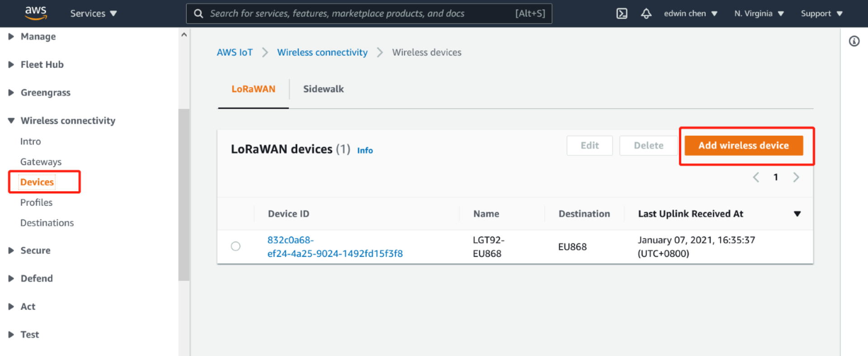Click the Destination column header
Viewport: 868px width, 356px height.
click(584, 214)
